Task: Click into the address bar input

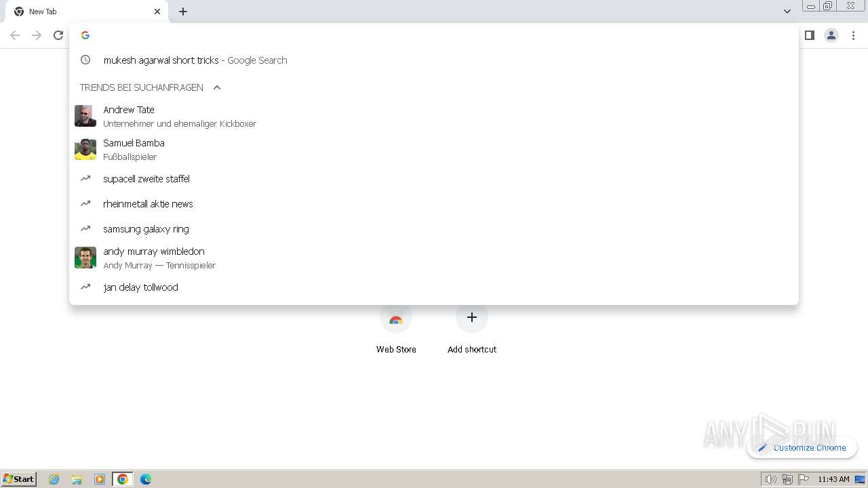Action: click(434, 35)
